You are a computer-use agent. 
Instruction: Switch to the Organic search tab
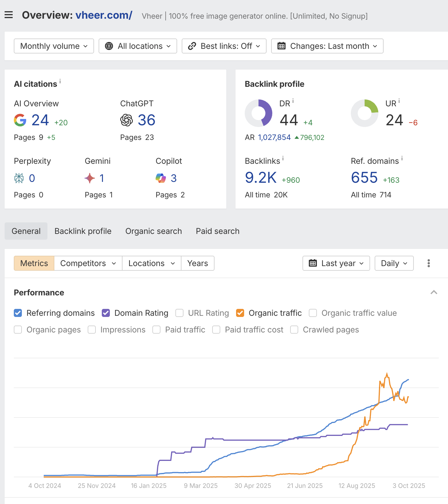pyautogui.click(x=154, y=231)
